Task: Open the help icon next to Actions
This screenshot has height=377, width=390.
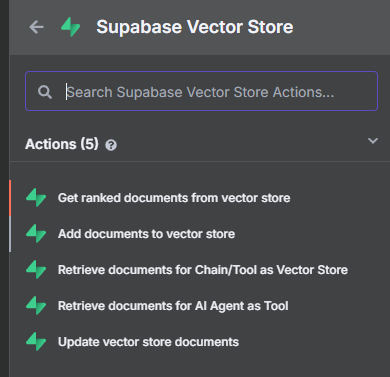Action: tap(111, 145)
